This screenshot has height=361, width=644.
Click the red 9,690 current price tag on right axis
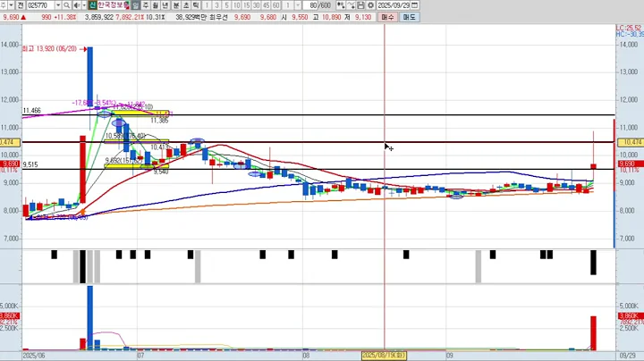631,164
